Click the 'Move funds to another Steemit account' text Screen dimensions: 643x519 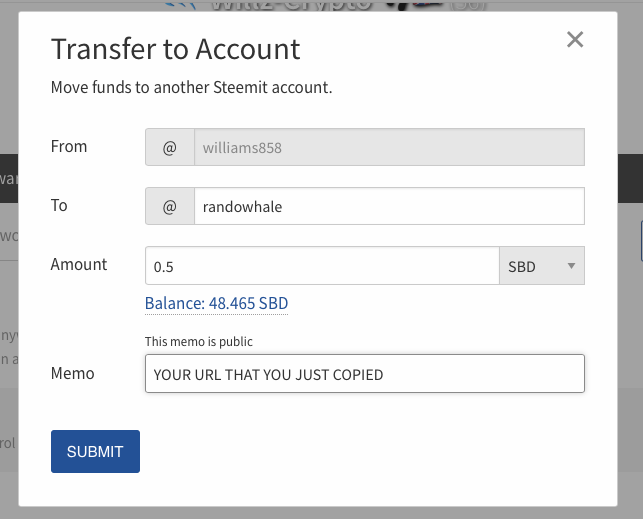(191, 87)
